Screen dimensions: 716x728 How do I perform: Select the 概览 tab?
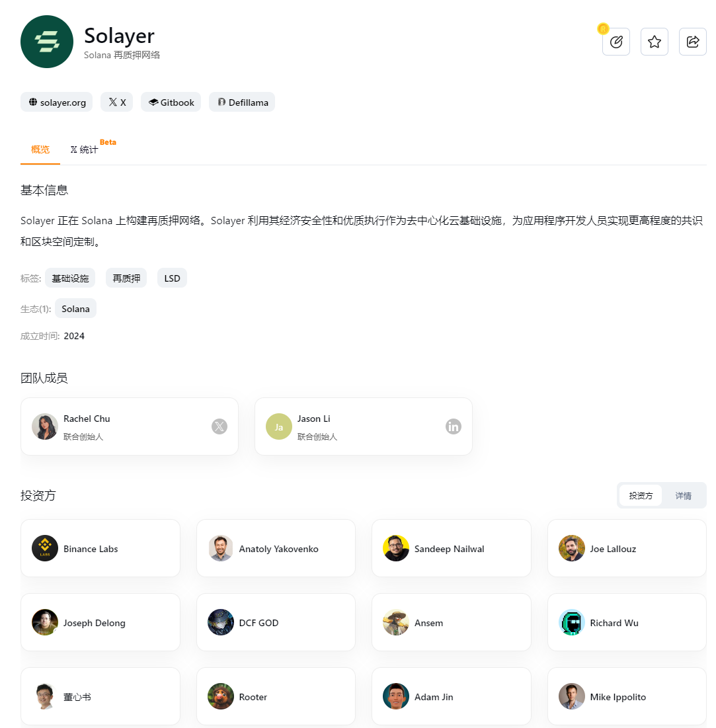click(x=40, y=149)
